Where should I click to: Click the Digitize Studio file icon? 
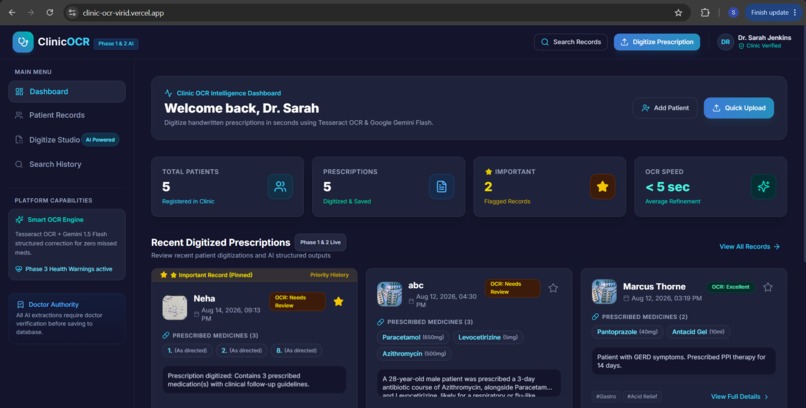coord(19,140)
